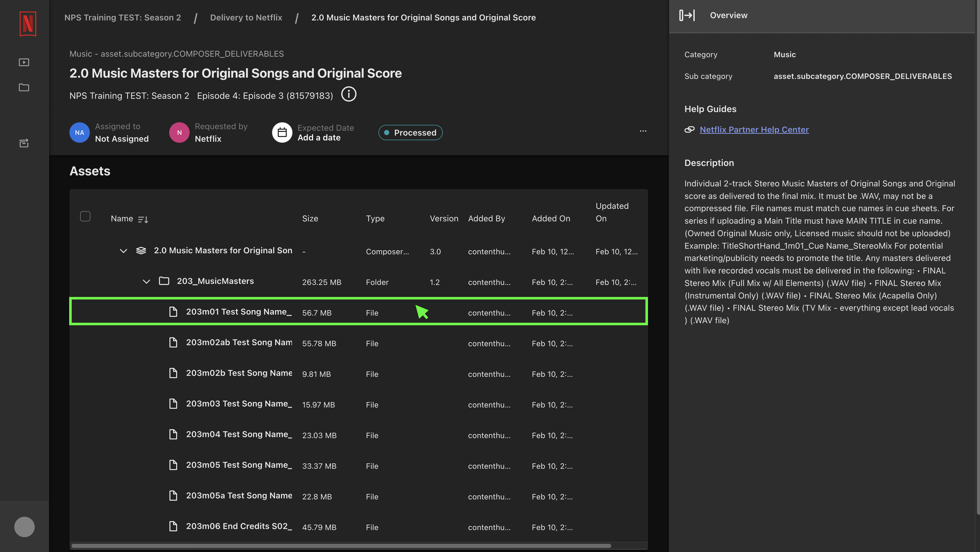Click the Netflix requester avatar N

coord(179,133)
